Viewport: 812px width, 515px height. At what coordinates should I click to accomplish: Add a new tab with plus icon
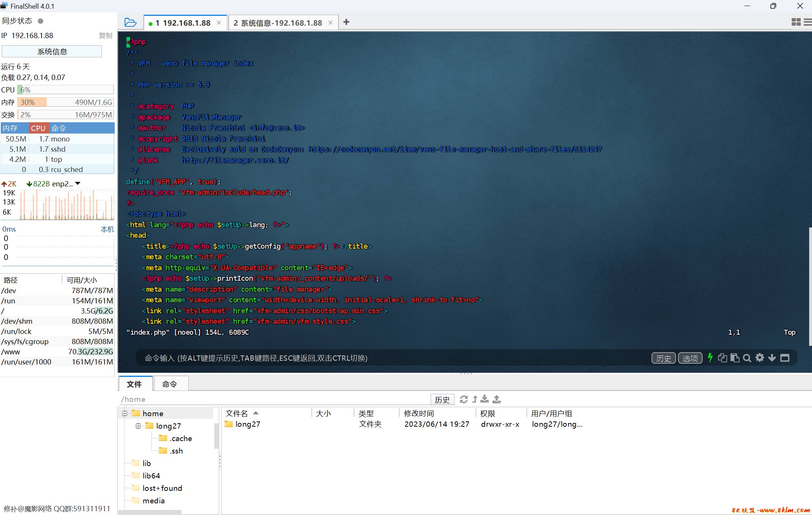346,22
